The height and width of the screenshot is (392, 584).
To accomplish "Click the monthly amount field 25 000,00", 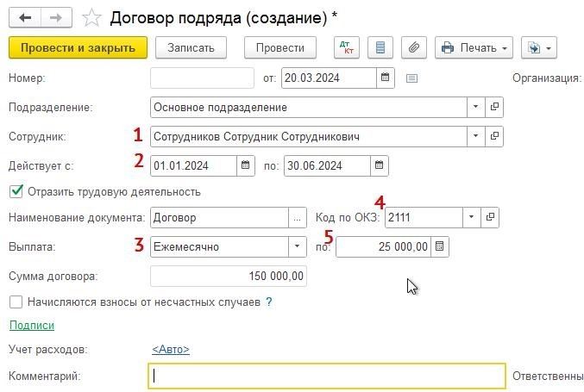I will coord(383,246).
